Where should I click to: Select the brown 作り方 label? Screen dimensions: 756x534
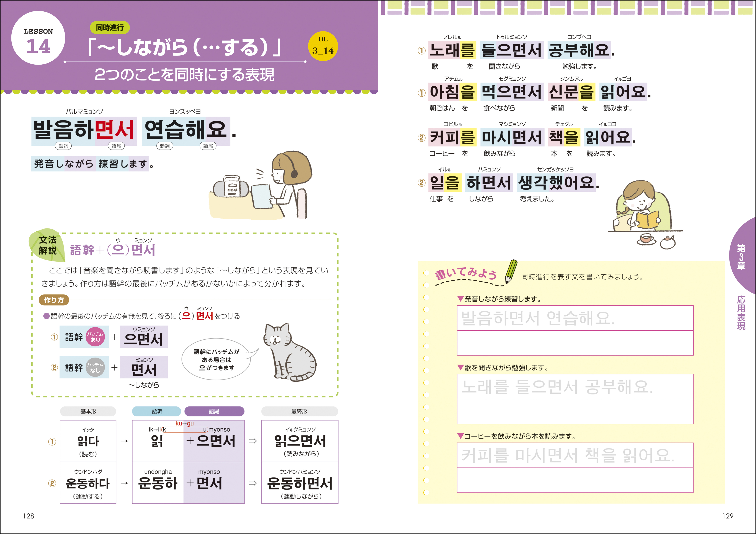coord(54,300)
